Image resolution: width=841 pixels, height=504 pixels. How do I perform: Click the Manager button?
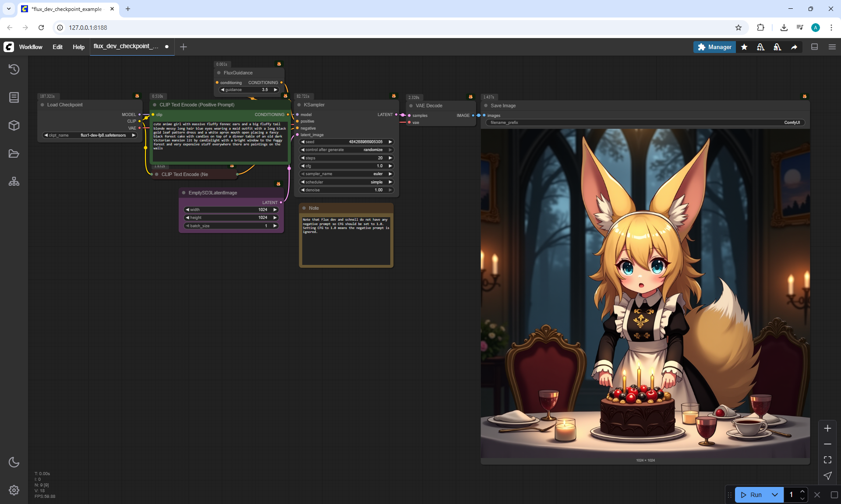714,47
